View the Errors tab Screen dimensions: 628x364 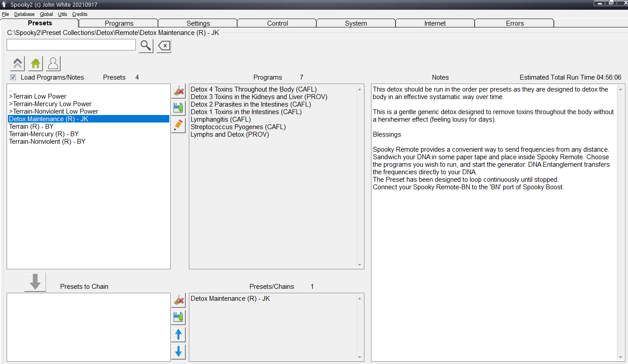point(515,23)
